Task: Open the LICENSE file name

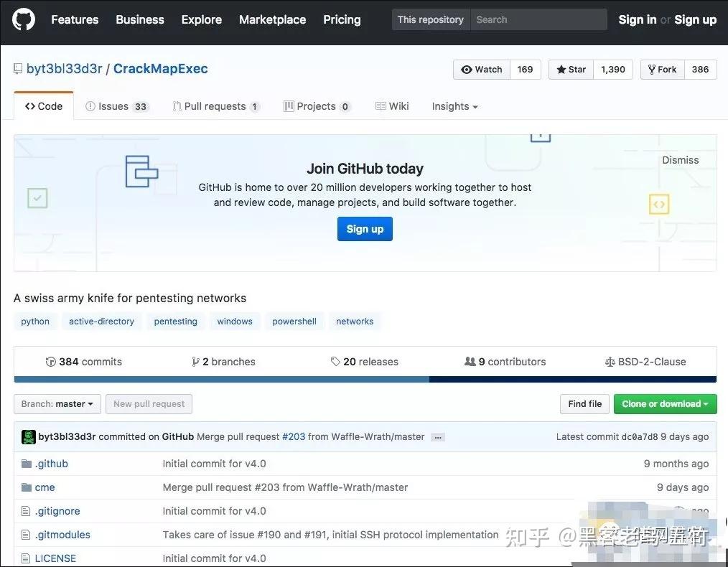Action: pos(55,558)
